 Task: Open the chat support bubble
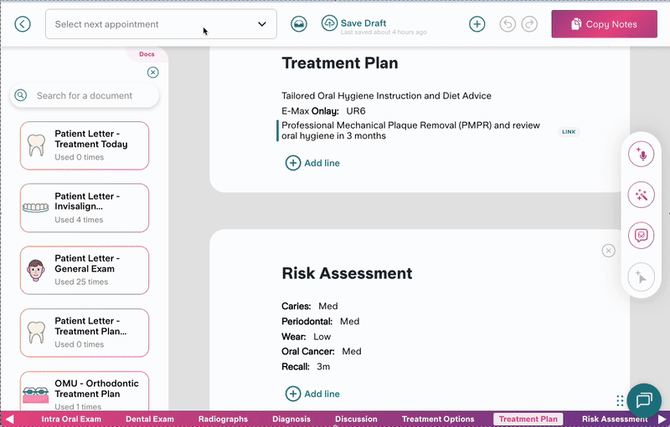click(644, 400)
